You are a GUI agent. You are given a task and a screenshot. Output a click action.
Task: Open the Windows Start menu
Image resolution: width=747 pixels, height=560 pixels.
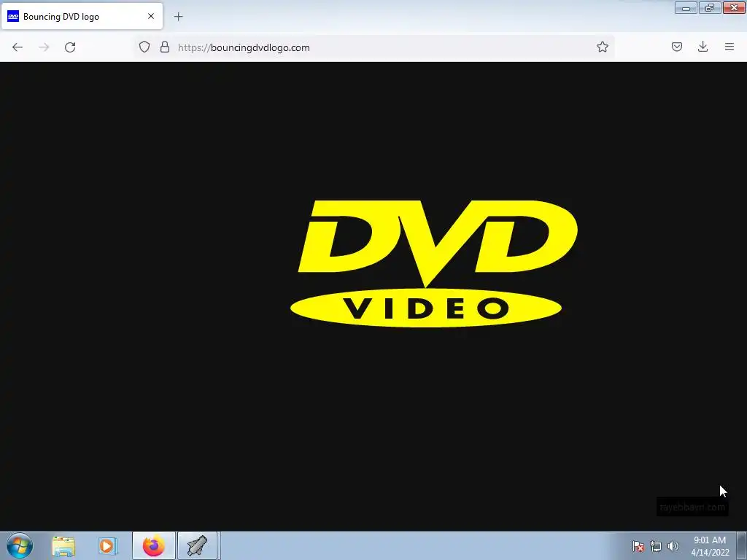tap(20, 545)
